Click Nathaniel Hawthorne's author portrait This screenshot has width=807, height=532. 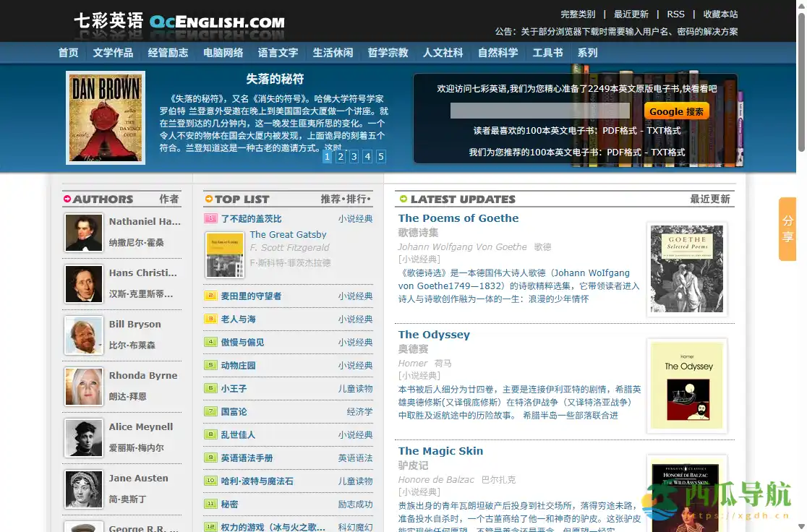click(x=84, y=233)
